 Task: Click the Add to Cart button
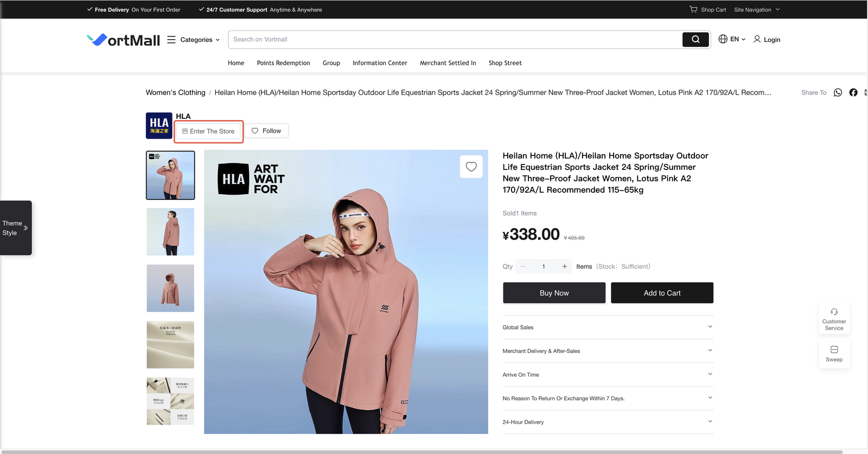click(662, 293)
